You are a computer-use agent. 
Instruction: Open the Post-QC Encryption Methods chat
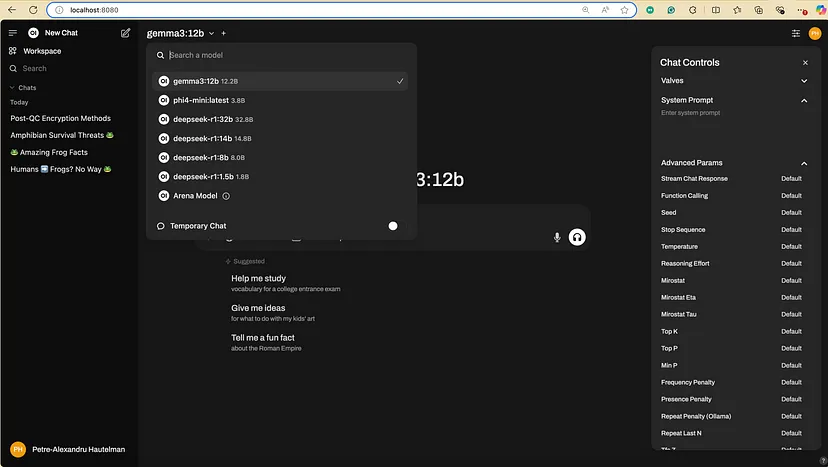click(x=61, y=118)
